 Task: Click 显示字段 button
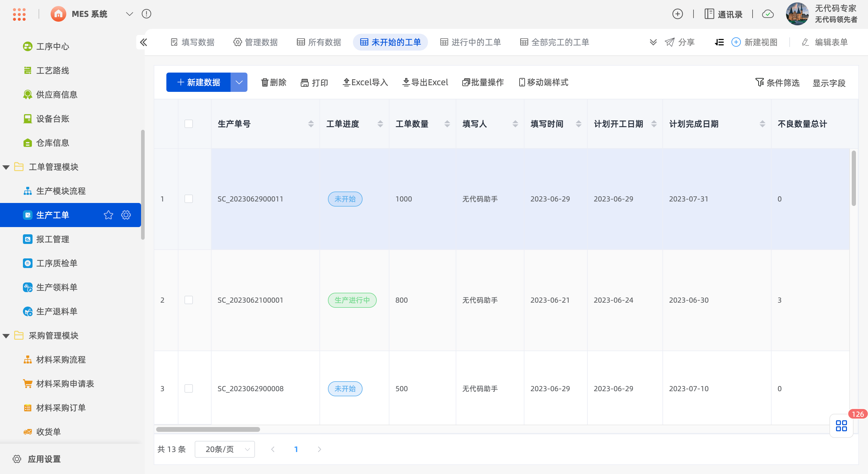pyautogui.click(x=829, y=83)
